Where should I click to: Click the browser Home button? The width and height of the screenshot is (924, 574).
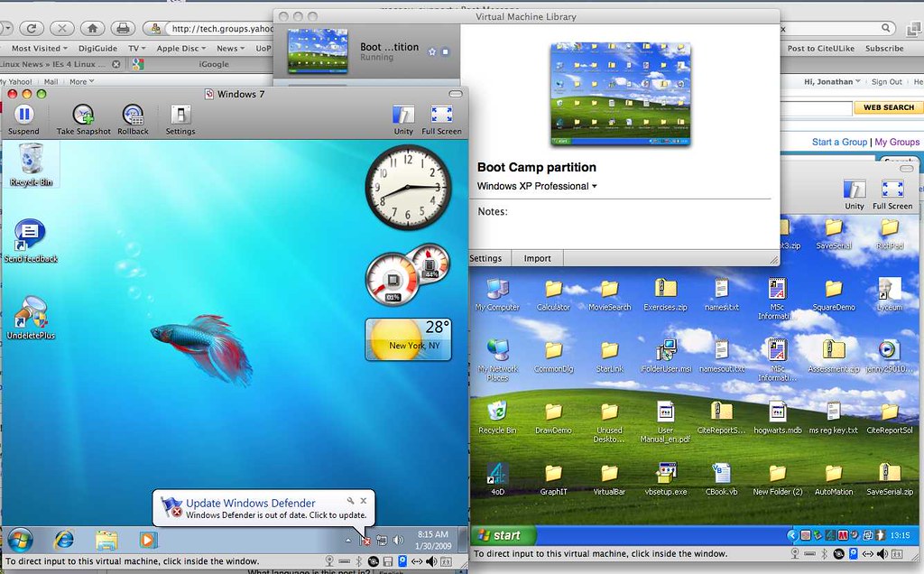(93, 28)
